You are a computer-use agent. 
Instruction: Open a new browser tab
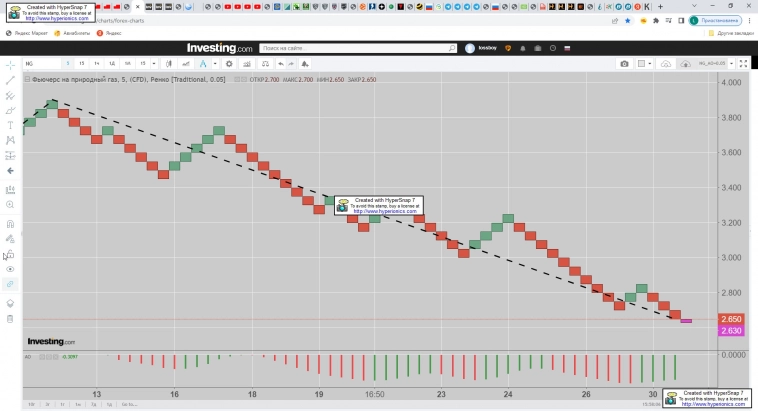coord(660,7)
